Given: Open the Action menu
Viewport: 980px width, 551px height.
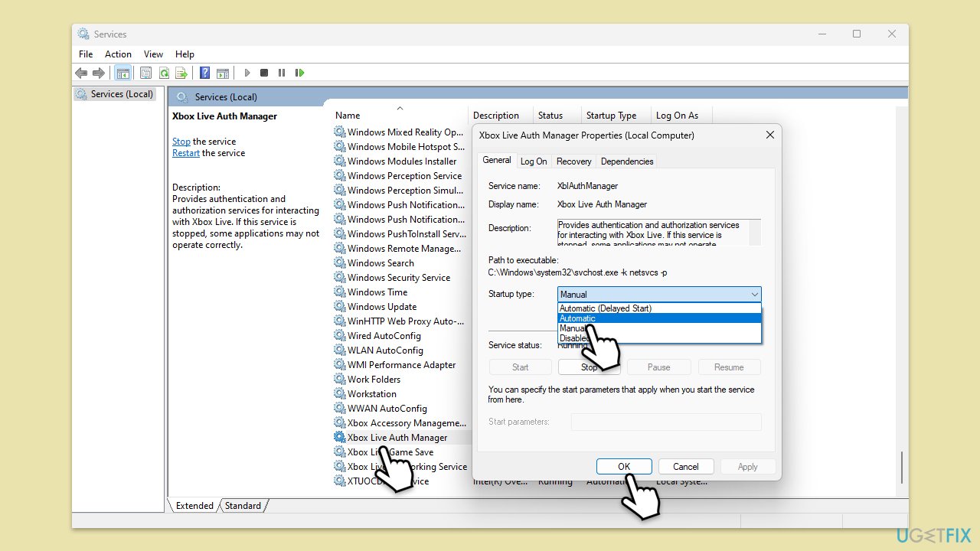Looking at the screenshot, I should click(118, 54).
